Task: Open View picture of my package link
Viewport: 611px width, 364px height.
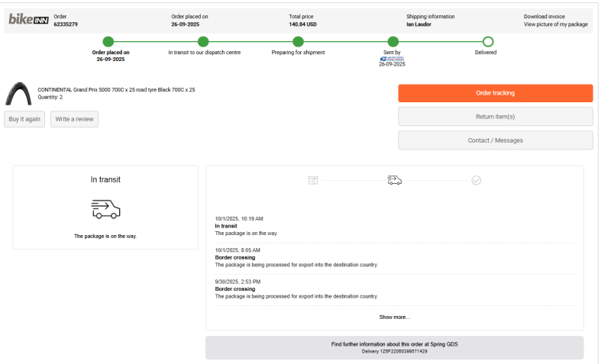Action: (555, 24)
